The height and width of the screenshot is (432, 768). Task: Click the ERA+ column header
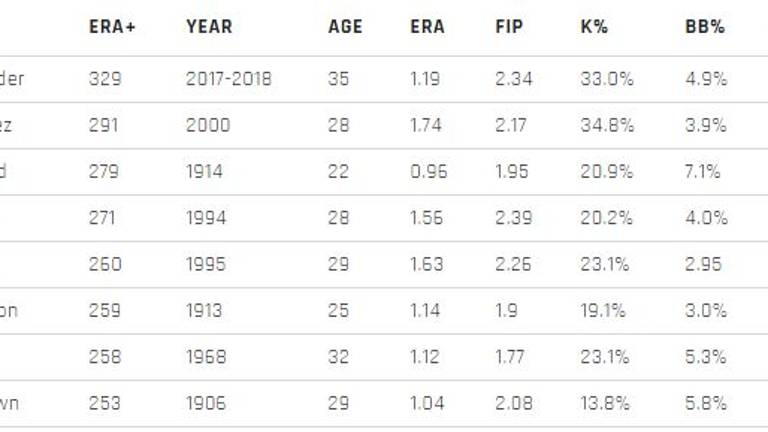(112, 27)
